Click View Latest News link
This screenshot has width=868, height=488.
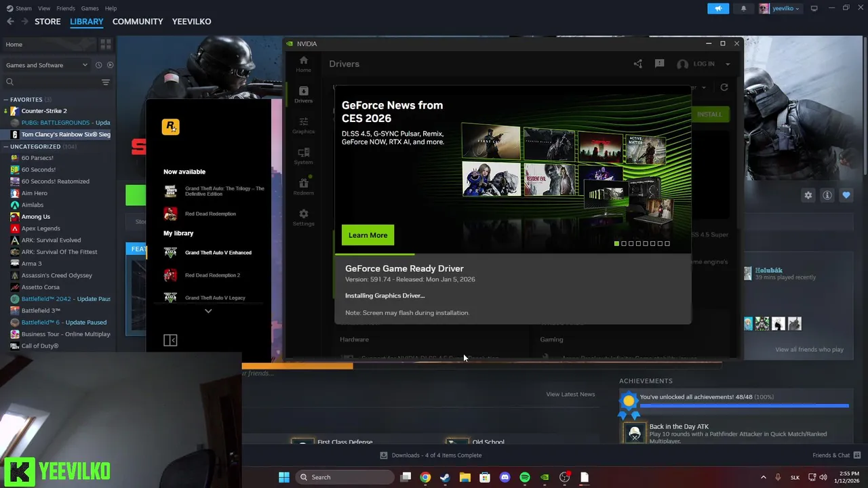(x=570, y=394)
